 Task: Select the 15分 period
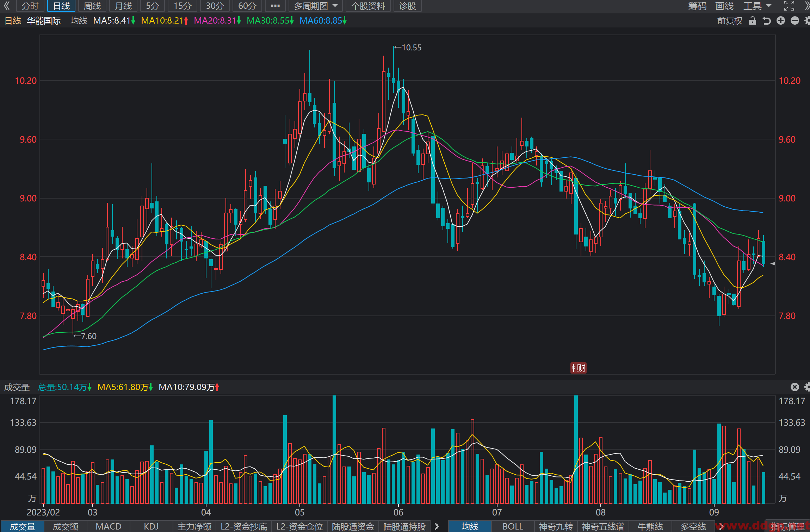click(183, 6)
